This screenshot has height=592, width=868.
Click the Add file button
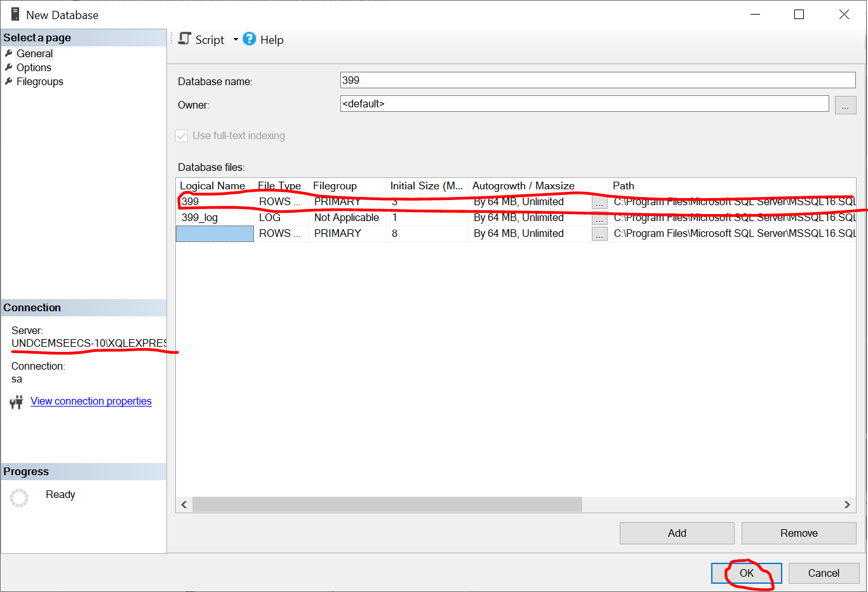tap(677, 533)
